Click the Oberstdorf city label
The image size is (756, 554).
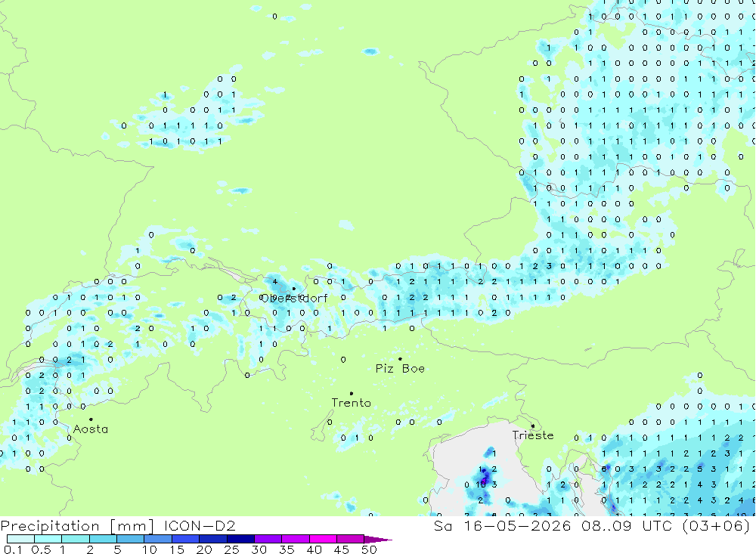pos(294,299)
